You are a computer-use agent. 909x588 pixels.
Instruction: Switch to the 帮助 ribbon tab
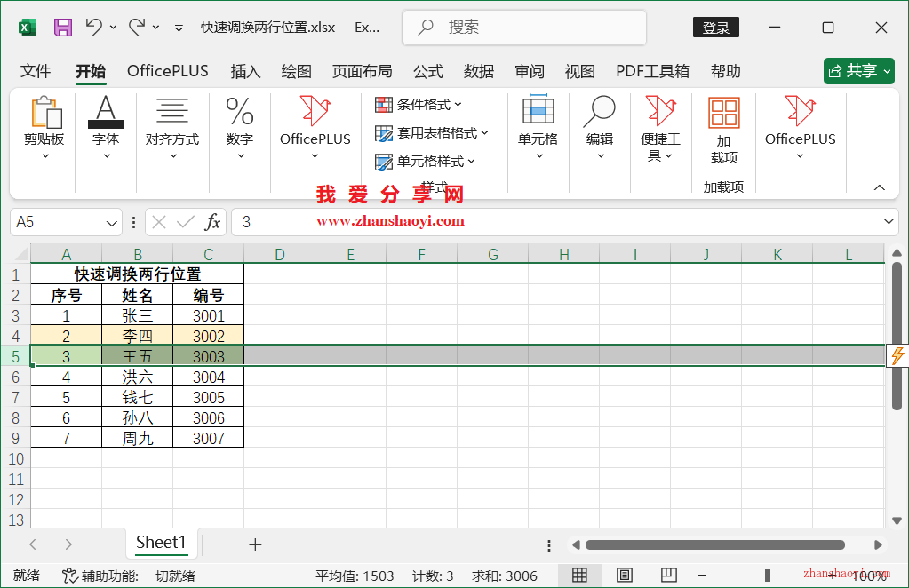(726, 71)
